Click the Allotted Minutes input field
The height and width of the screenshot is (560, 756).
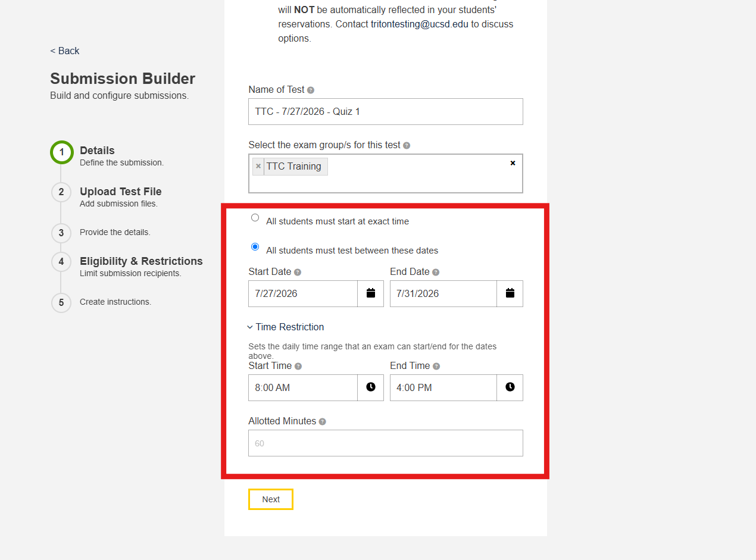point(386,443)
